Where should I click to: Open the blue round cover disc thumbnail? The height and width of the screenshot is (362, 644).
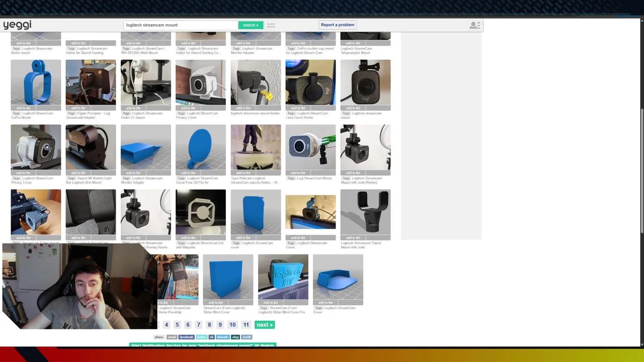point(201,147)
